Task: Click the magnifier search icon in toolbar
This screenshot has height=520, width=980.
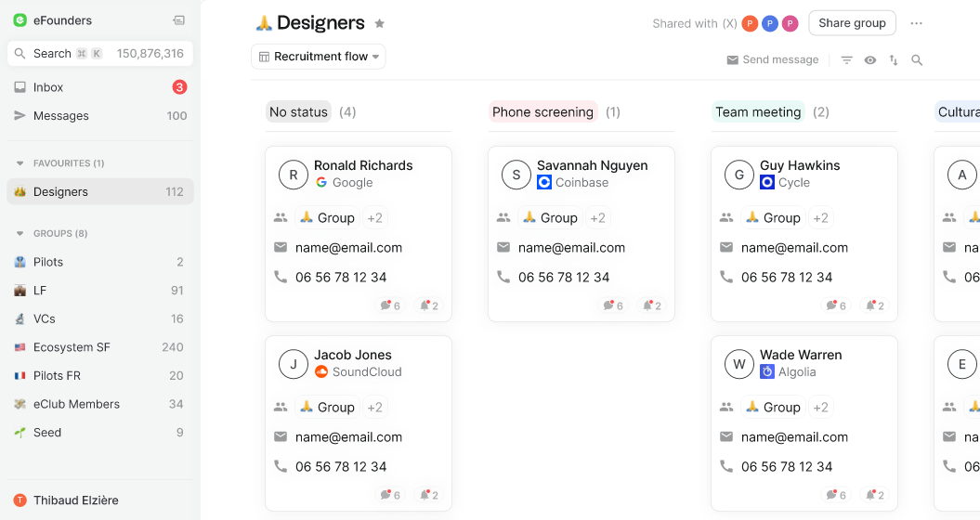Action: [x=917, y=60]
